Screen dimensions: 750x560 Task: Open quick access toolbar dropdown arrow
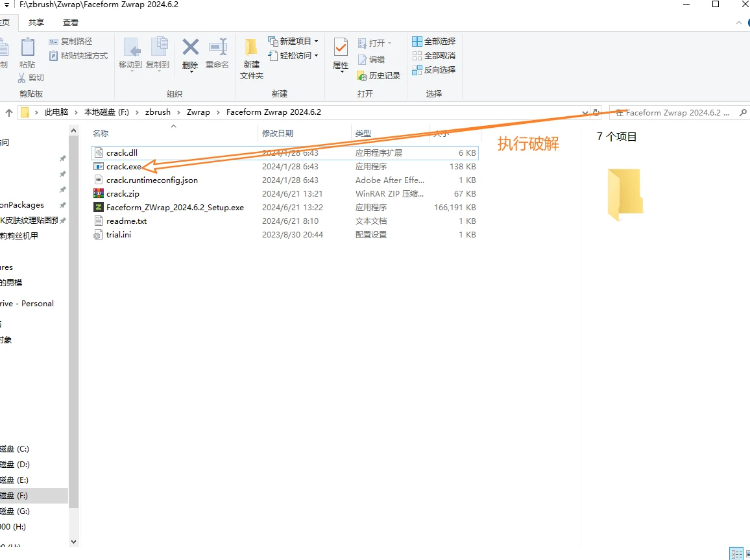6,5
